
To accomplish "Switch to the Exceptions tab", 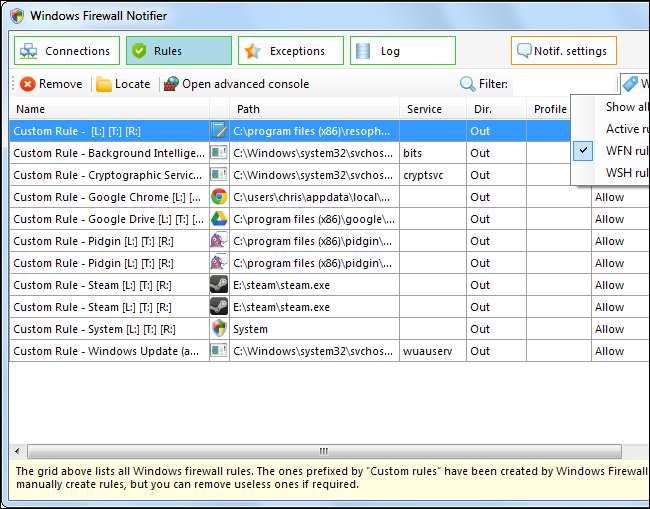I will click(291, 51).
